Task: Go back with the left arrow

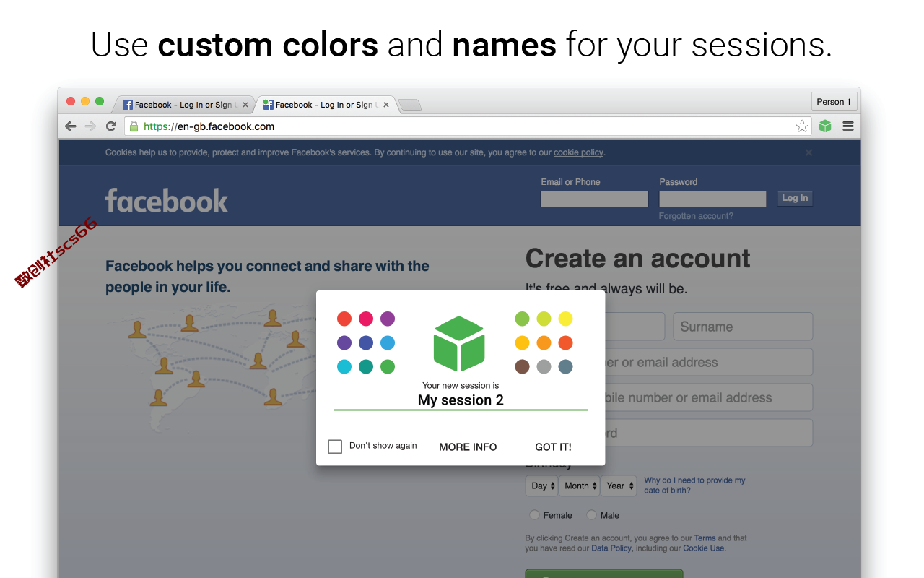Action: 70,126
